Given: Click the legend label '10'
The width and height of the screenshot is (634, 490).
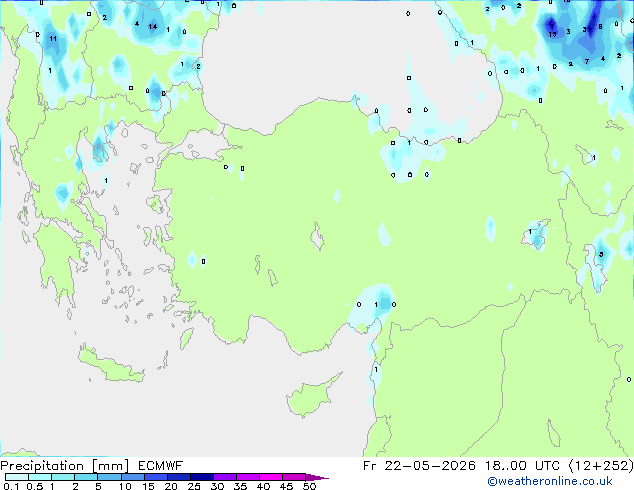Looking at the screenshot, I should pyautogui.click(x=125, y=486).
